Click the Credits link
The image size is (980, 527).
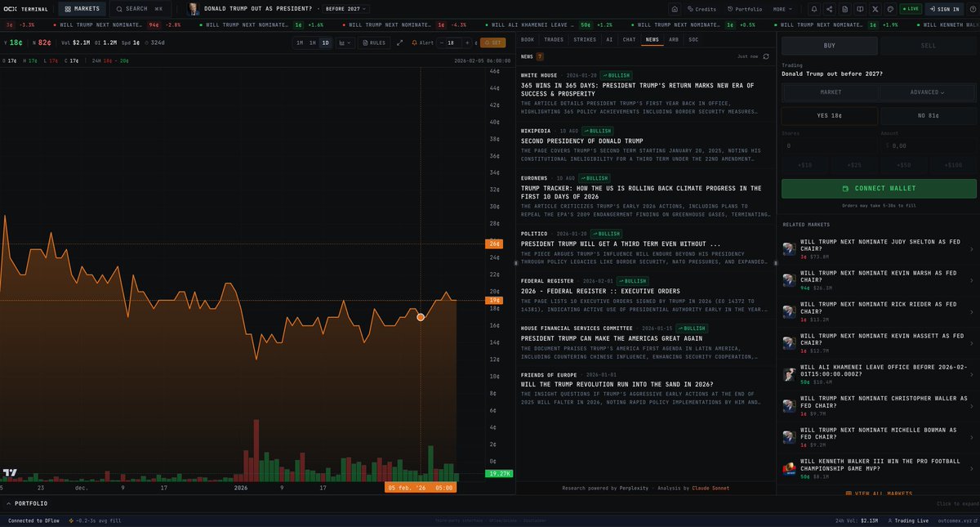[702, 9]
